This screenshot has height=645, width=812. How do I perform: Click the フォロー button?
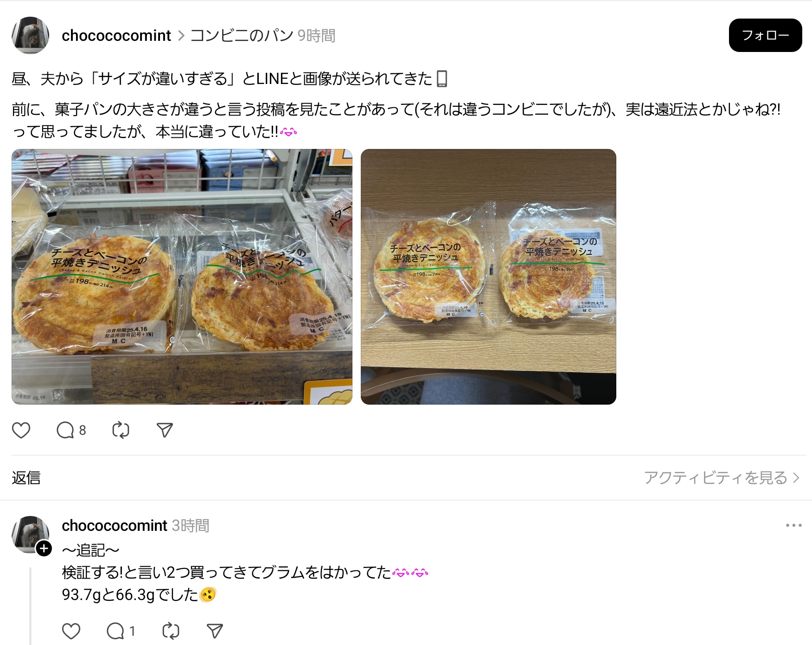pyautogui.click(x=765, y=35)
